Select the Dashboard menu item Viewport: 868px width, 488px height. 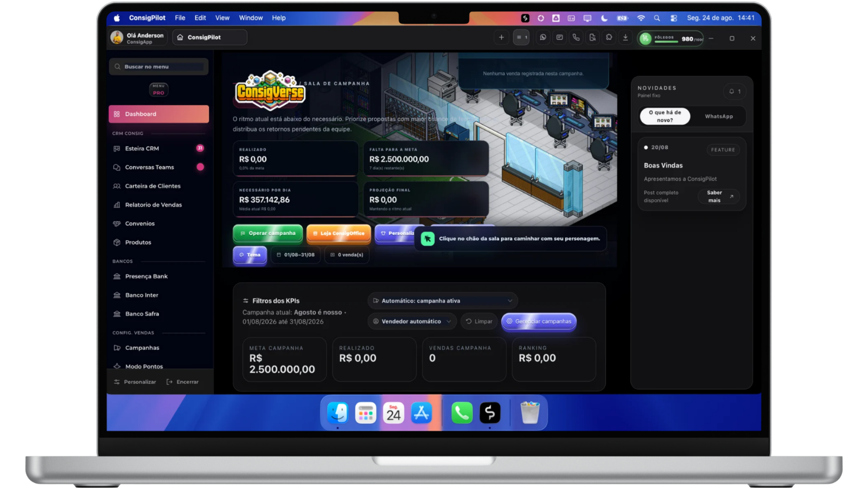[158, 114]
